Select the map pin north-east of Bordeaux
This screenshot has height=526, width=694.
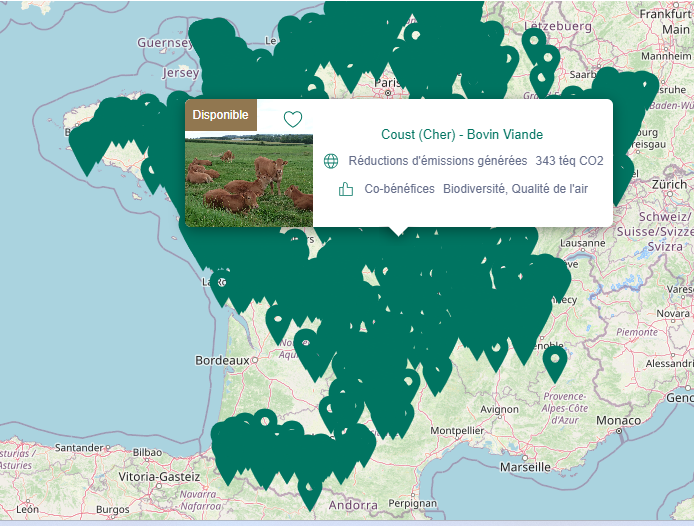[278, 325]
